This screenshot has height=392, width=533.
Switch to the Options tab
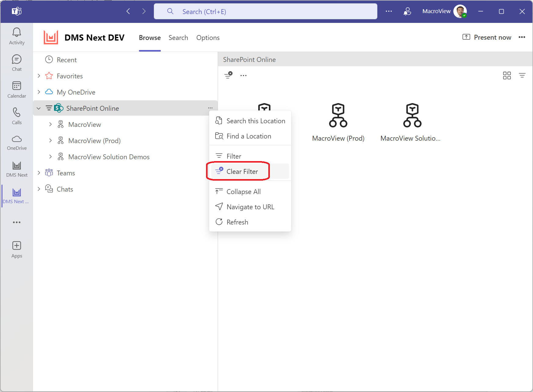coord(208,38)
